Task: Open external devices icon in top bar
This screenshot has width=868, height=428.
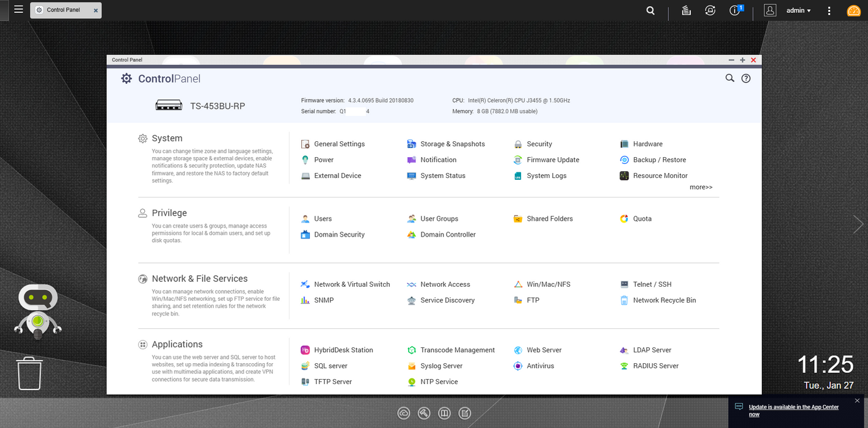Action: point(710,10)
